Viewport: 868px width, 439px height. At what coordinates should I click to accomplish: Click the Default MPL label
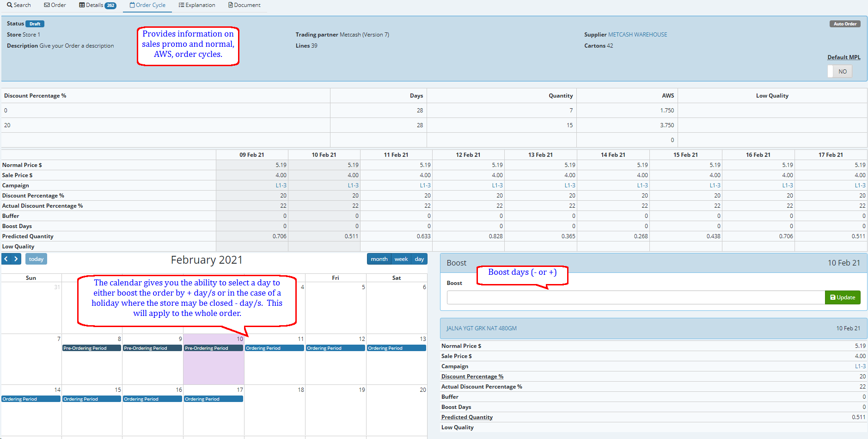844,57
